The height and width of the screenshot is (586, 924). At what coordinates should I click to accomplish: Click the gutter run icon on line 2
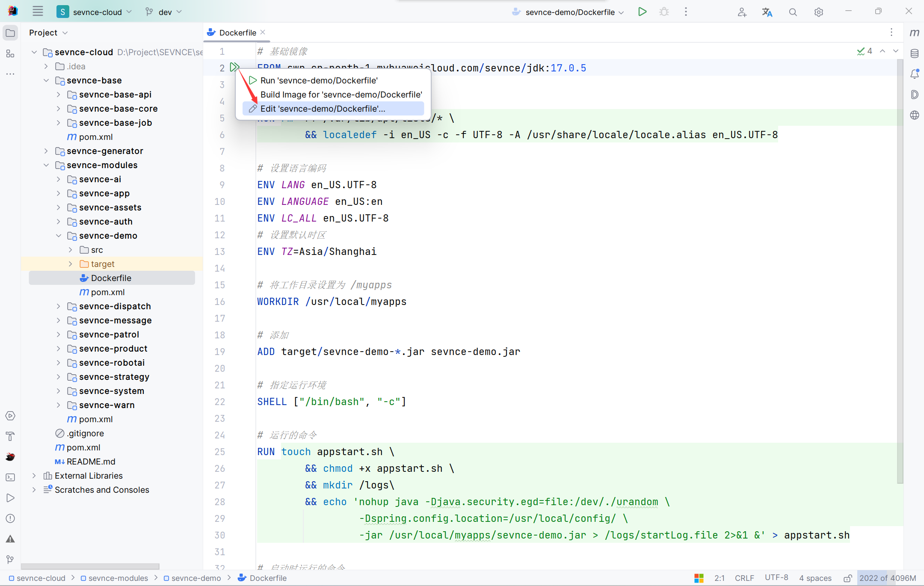tap(234, 67)
